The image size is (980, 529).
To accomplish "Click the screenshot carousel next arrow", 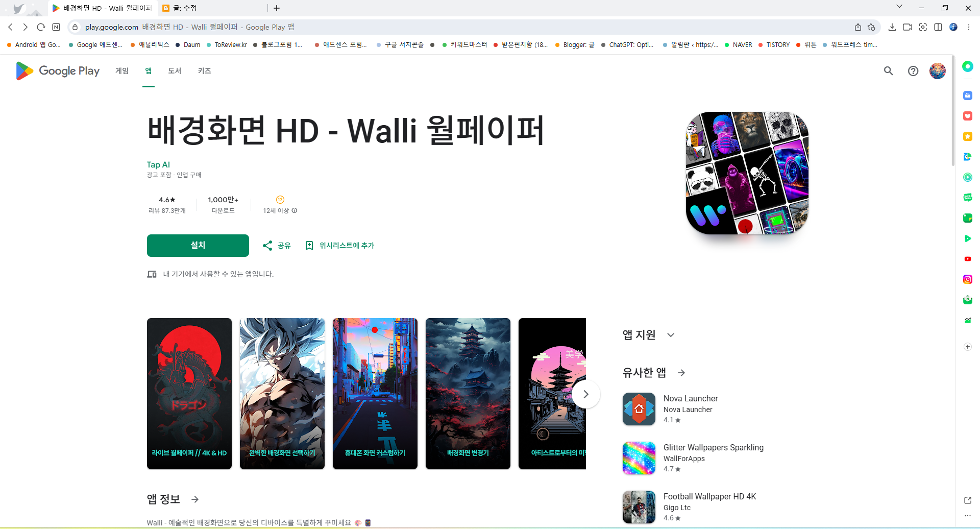I will [x=586, y=394].
